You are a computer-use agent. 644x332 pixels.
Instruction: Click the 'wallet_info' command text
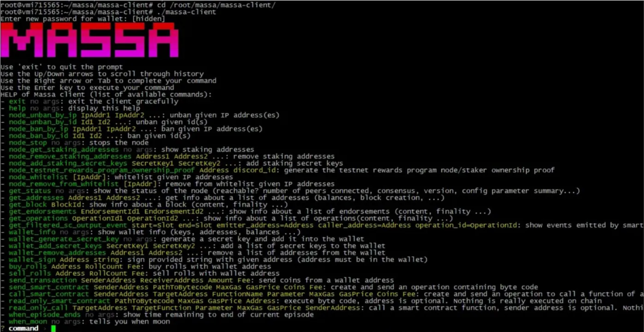pyautogui.click(x=32, y=232)
